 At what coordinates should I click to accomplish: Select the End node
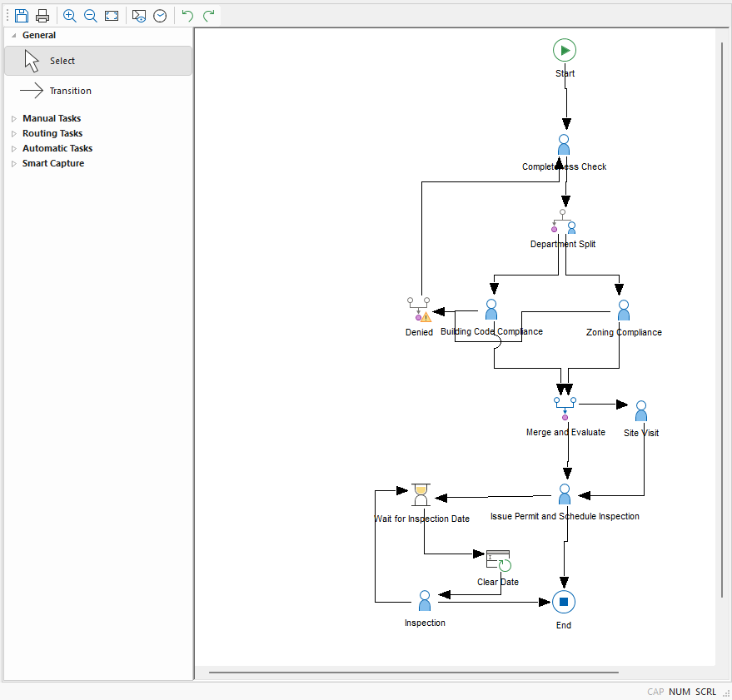pos(564,602)
